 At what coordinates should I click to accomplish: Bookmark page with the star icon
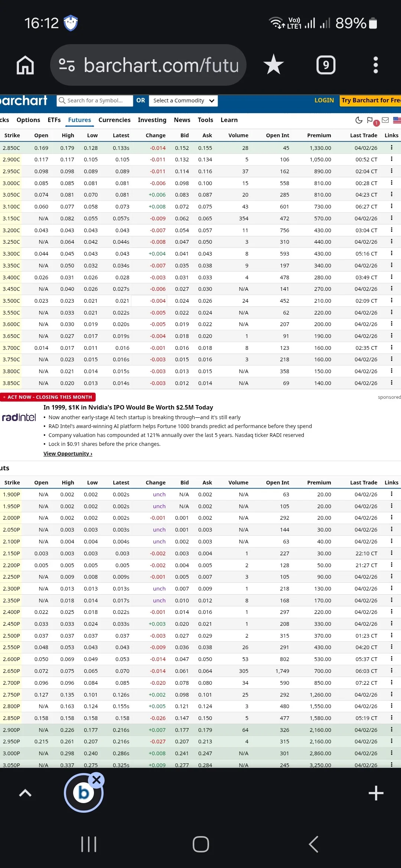(274, 65)
